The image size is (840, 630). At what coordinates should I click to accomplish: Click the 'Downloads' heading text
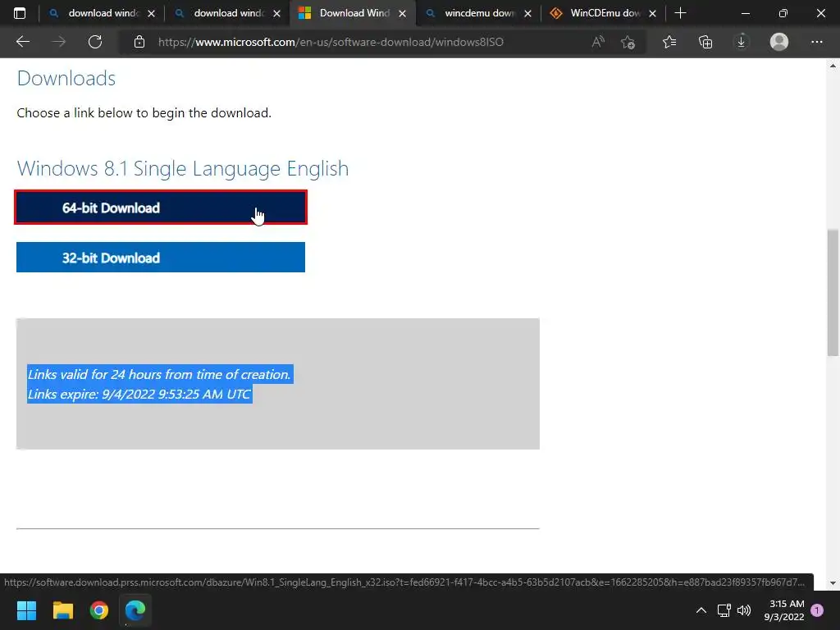66,79
